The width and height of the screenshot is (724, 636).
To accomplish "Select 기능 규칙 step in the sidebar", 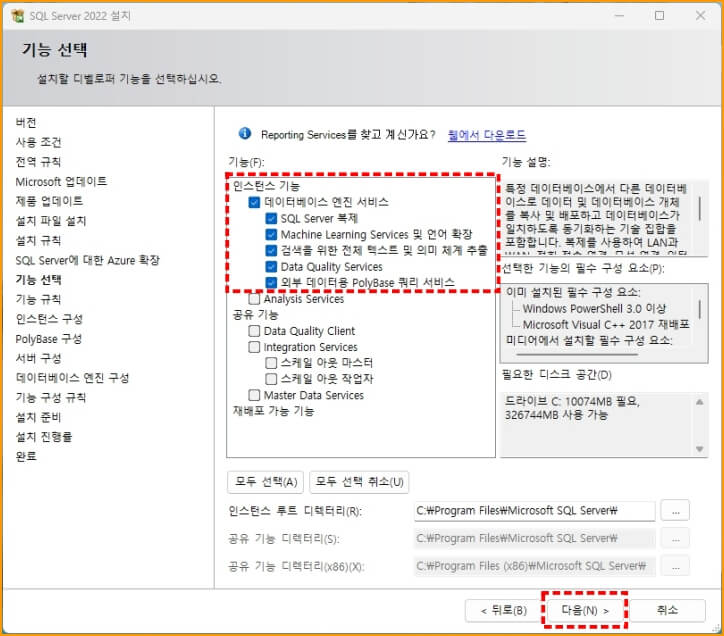I will pyautogui.click(x=38, y=299).
